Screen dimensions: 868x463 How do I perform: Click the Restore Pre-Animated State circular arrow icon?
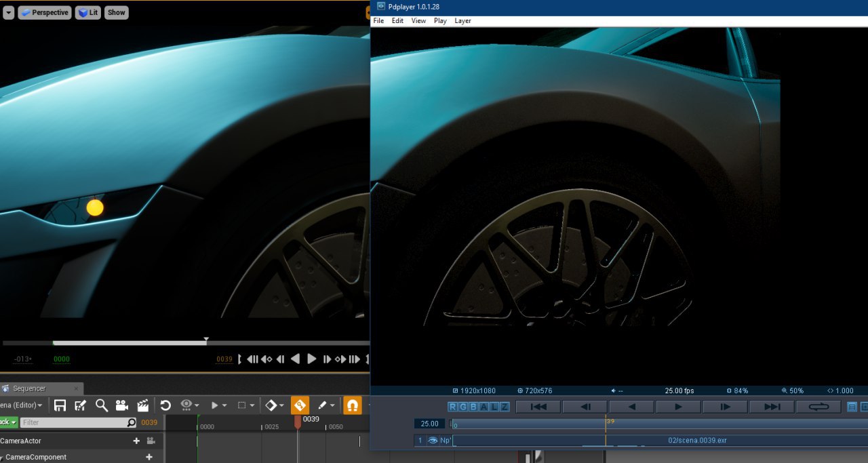[165, 405]
